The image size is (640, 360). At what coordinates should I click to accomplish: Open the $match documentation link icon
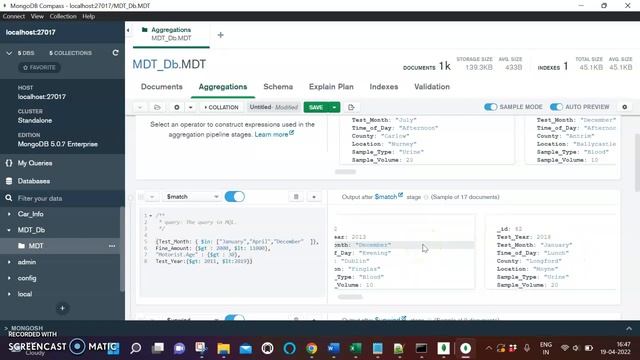pos(401,195)
